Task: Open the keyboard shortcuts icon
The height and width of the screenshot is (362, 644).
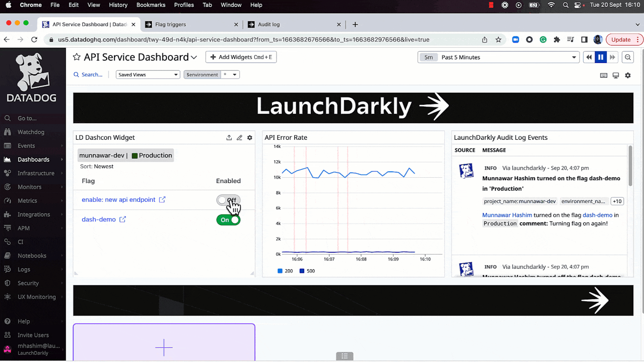Action: [x=604, y=75]
